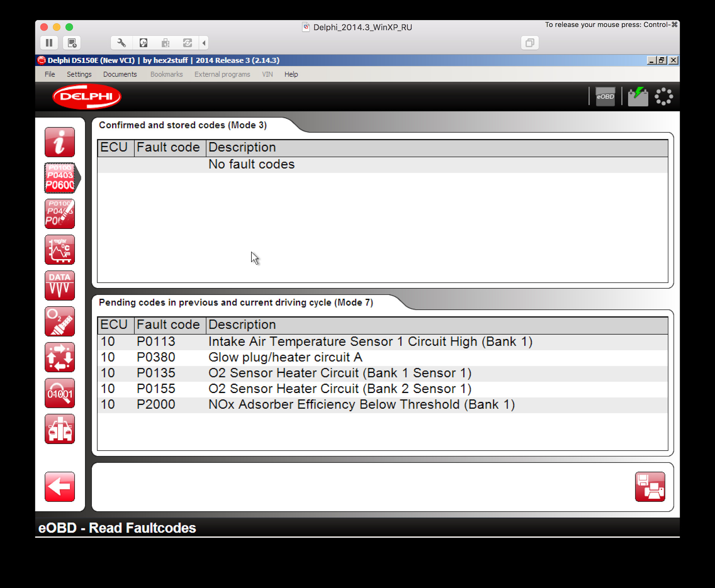715x588 pixels.
Task: Click the save and print report icon
Action: pos(650,486)
